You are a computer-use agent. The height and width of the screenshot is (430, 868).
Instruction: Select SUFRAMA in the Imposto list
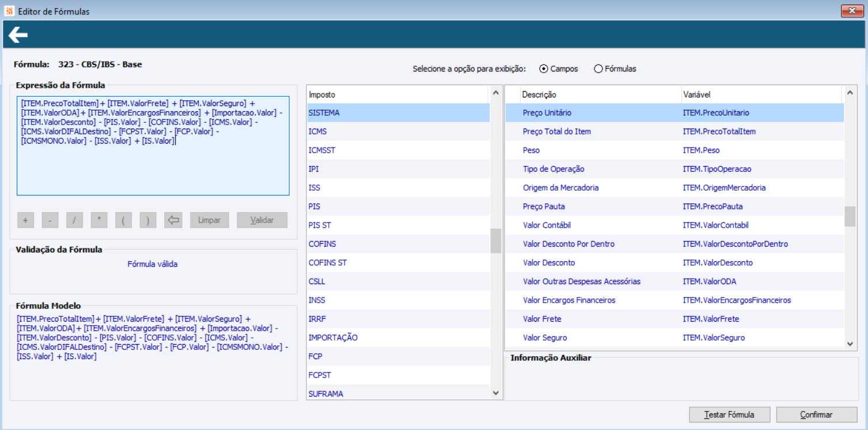coord(398,391)
